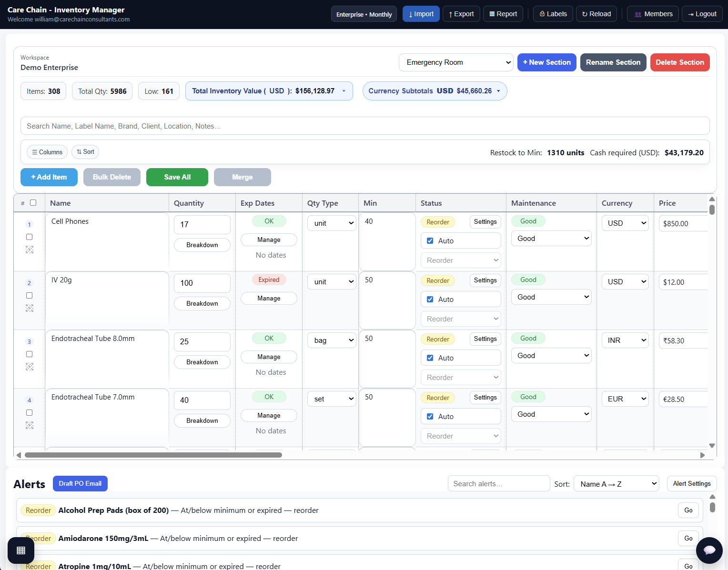Click the alerts search field
Screen dimensions: 728x570
click(x=498, y=483)
